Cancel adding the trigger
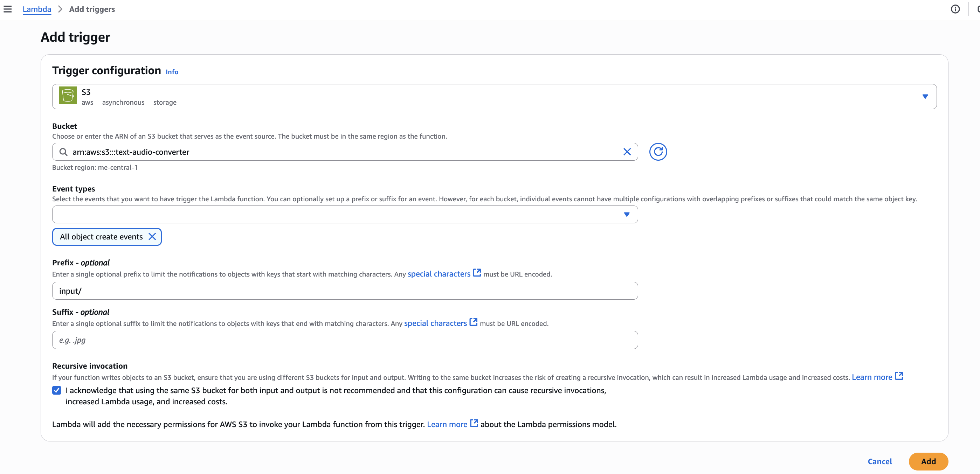 pyautogui.click(x=879, y=462)
